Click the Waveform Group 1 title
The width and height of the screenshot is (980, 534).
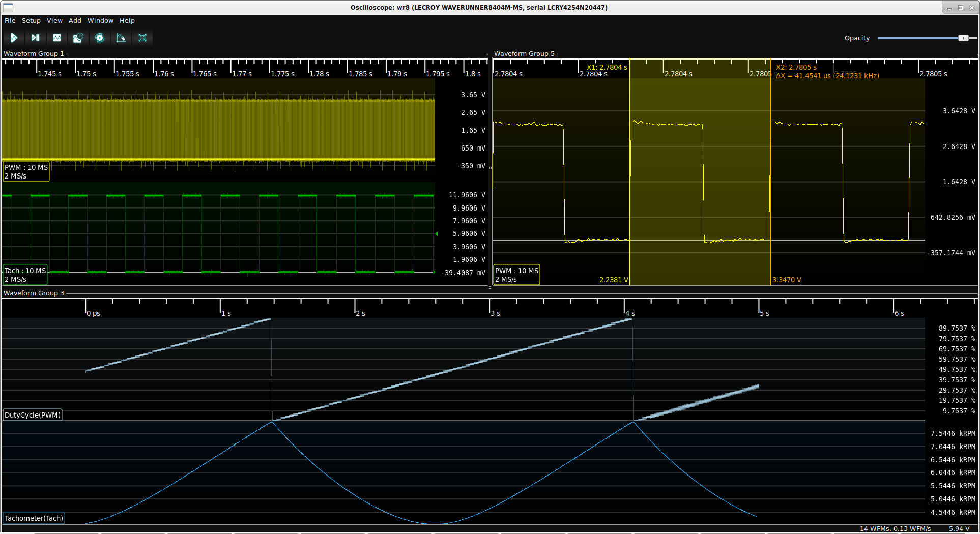point(34,53)
